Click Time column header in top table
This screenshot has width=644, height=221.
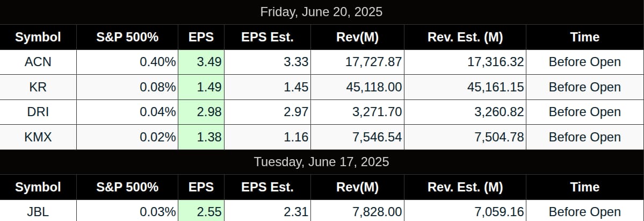585,37
